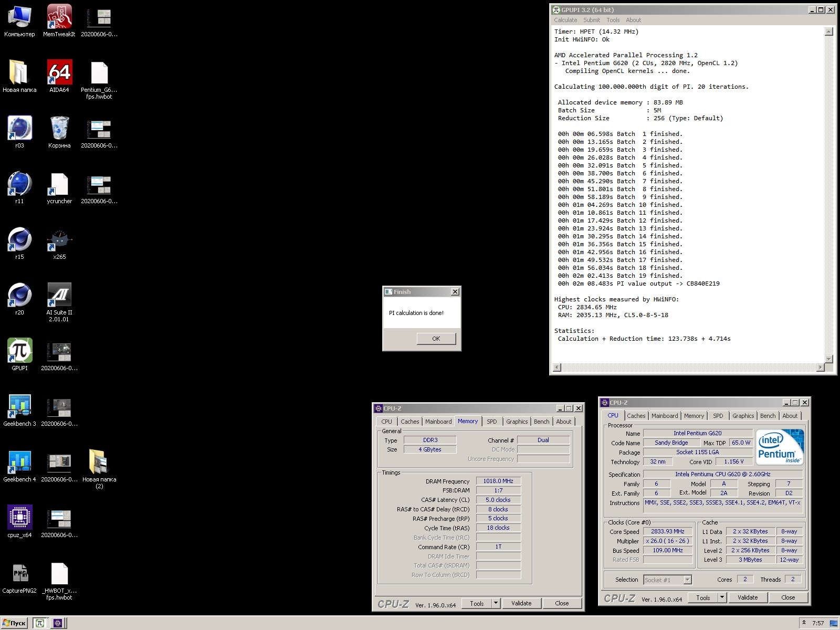
Task: Select the _HWBOT_x... fps.hwbot file
Action: point(59,581)
